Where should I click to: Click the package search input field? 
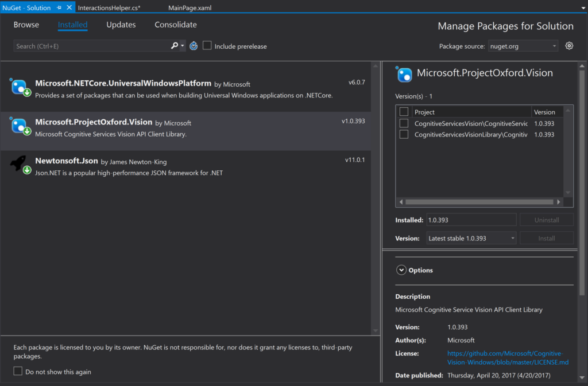click(x=92, y=46)
